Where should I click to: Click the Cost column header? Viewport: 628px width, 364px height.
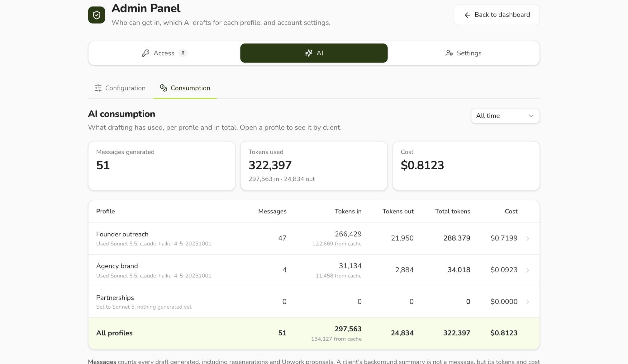pyautogui.click(x=511, y=211)
